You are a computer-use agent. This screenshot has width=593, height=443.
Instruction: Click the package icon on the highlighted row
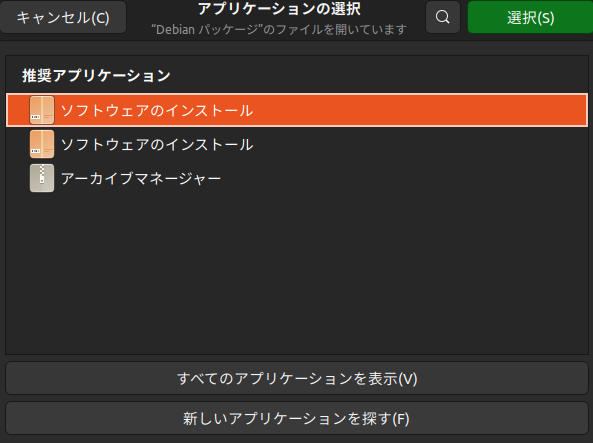coord(42,110)
